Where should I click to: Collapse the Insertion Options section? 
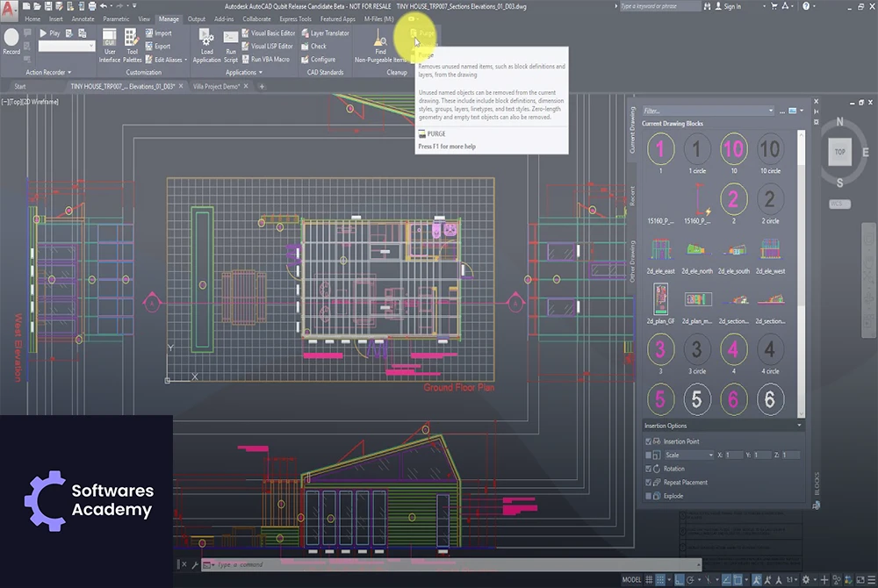(x=799, y=426)
